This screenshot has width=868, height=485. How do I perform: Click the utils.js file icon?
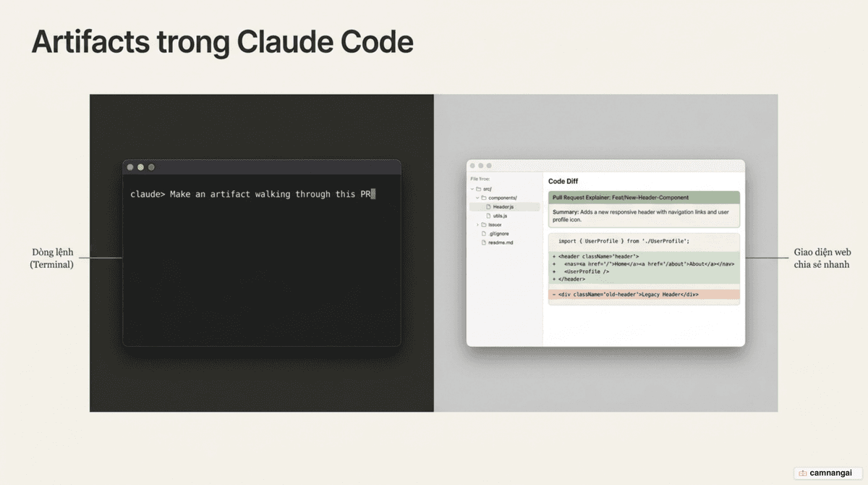click(x=488, y=216)
